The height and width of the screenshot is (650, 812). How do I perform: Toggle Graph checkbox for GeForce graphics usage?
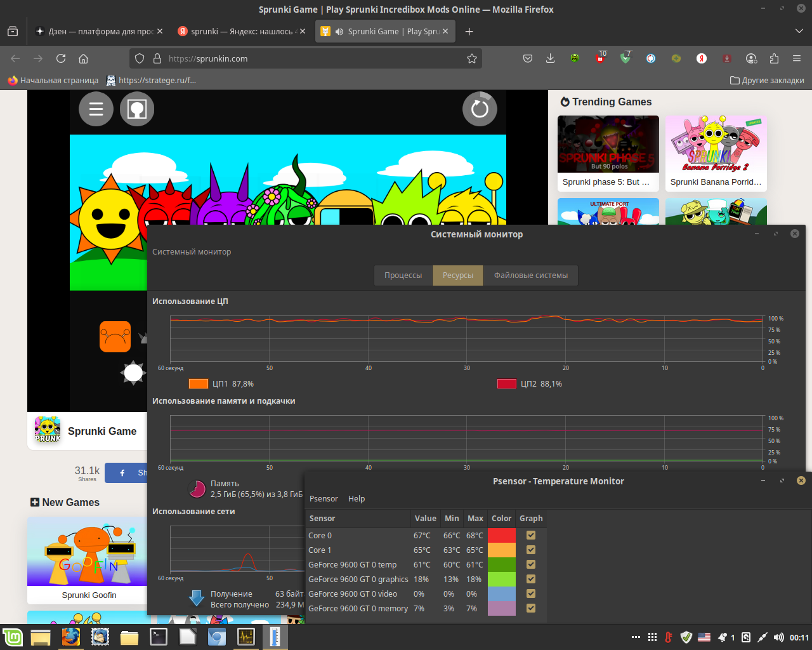tap(531, 579)
